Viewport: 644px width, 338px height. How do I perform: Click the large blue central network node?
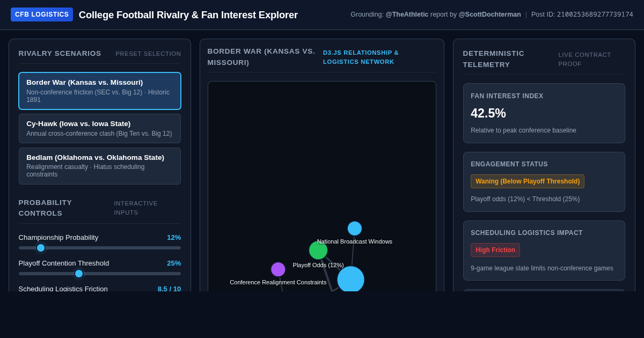click(x=350, y=280)
